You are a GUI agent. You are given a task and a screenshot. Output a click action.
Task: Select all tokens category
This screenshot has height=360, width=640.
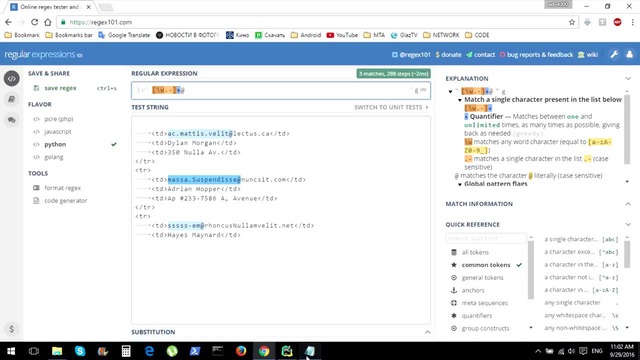click(x=475, y=252)
